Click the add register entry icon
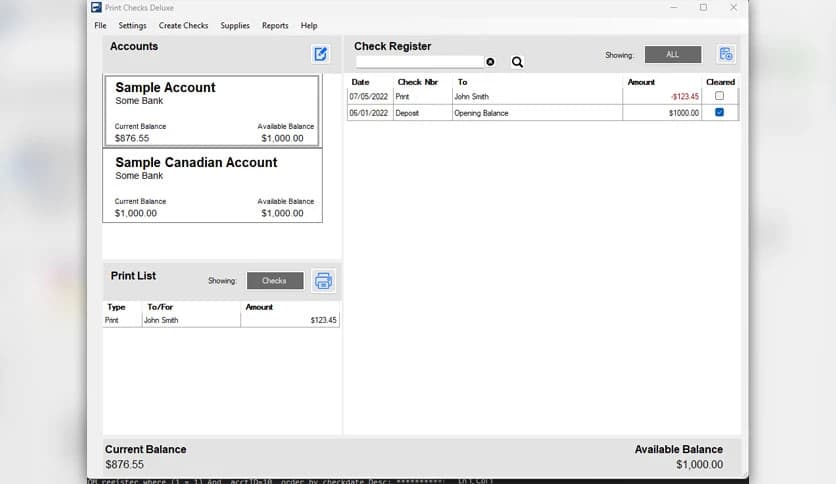836x484 pixels. click(726, 54)
